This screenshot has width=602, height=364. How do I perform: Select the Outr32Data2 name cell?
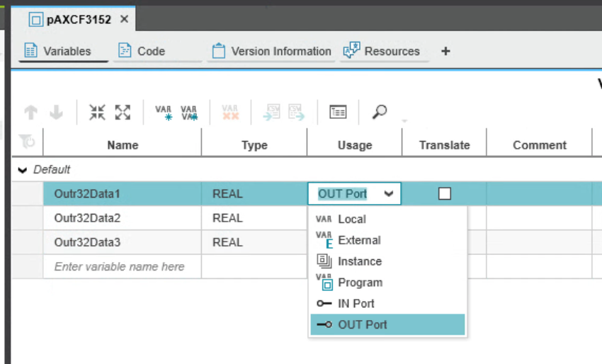pyautogui.click(x=123, y=217)
